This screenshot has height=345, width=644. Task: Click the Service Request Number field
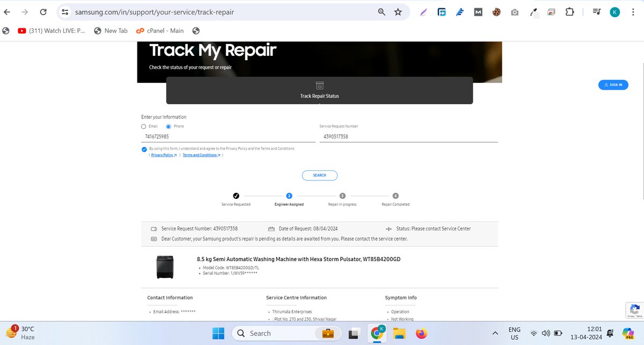coord(408,136)
